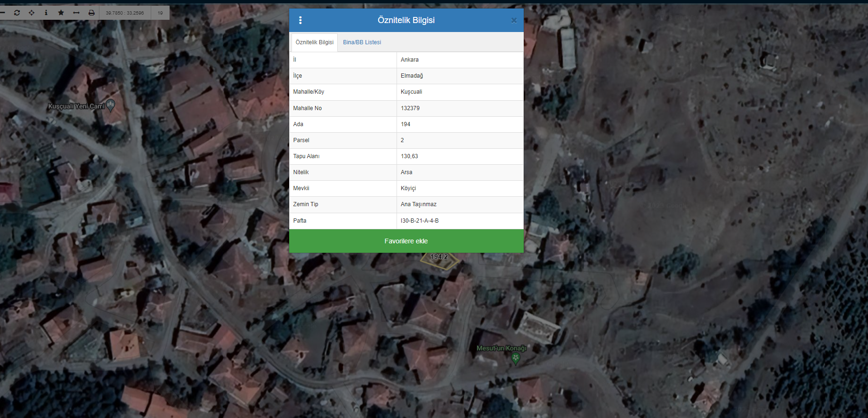868x418 pixels.
Task: Click the Kuşçuali Yeni Cami place label text
Action: point(76,106)
